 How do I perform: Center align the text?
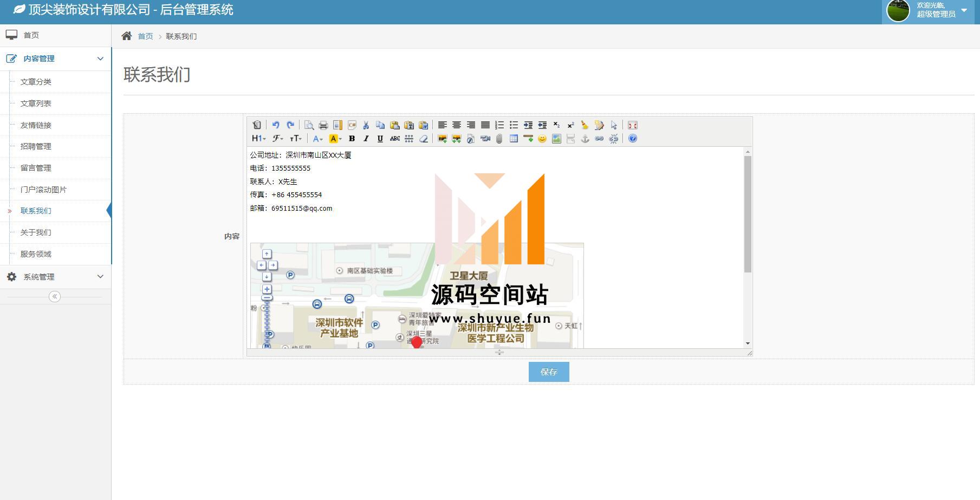457,125
